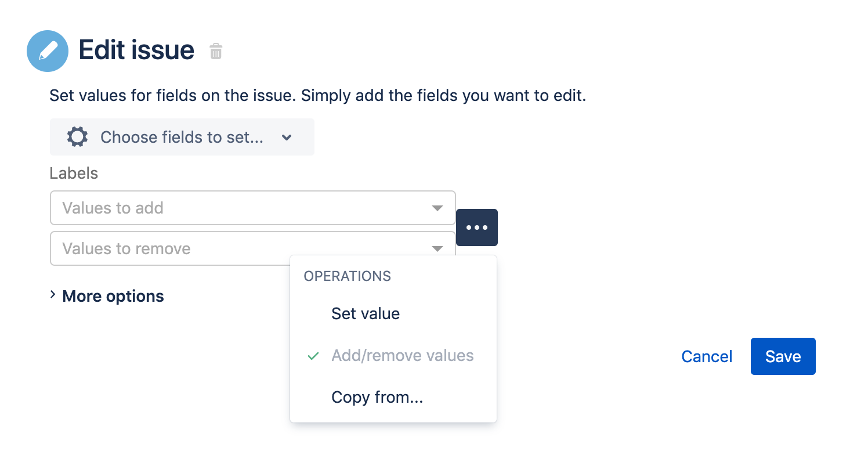Delete the action with the trash icon
Screen dimensions: 868x455
point(216,52)
